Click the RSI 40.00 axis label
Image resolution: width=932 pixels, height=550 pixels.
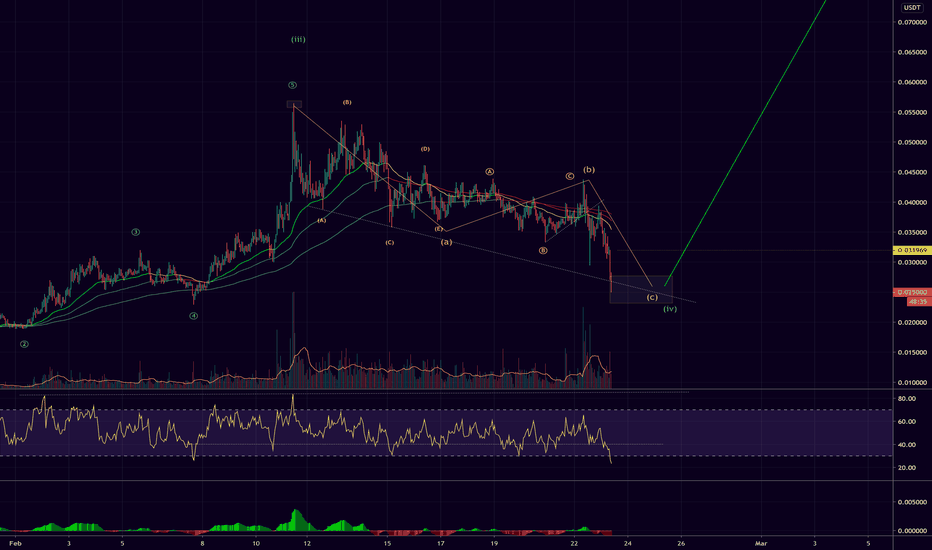pyautogui.click(x=906, y=445)
